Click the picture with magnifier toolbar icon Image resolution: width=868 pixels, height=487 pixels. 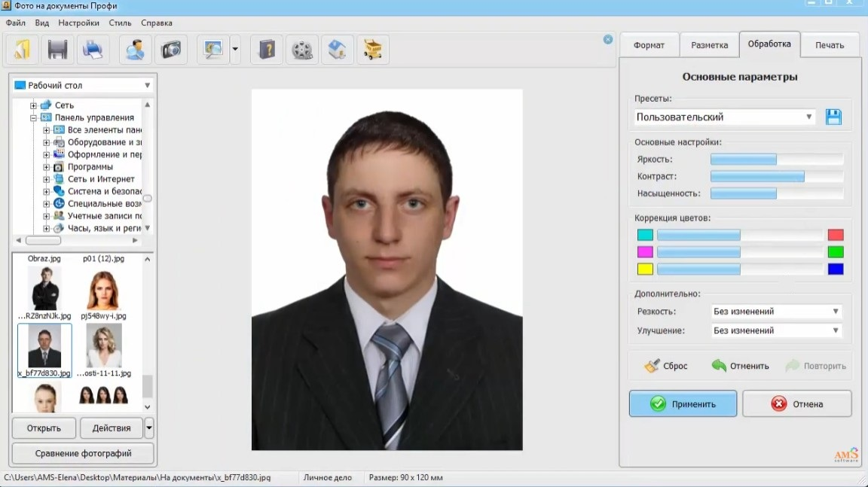[x=213, y=50]
